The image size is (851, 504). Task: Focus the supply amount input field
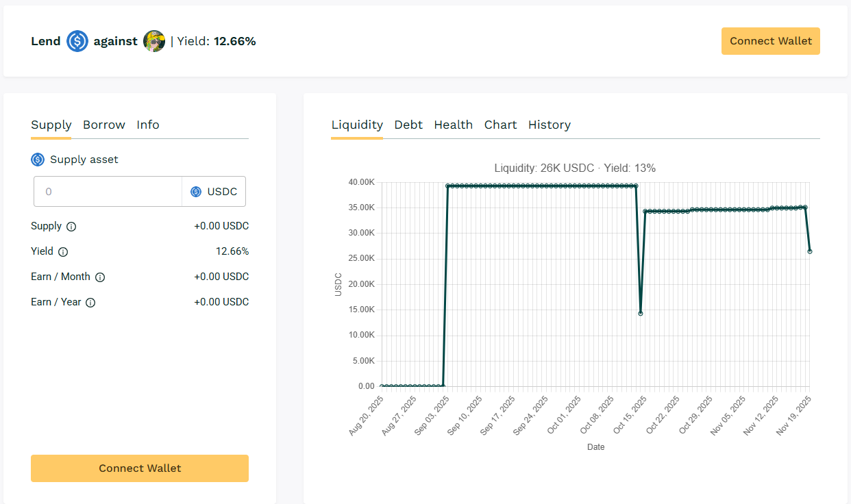click(108, 192)
